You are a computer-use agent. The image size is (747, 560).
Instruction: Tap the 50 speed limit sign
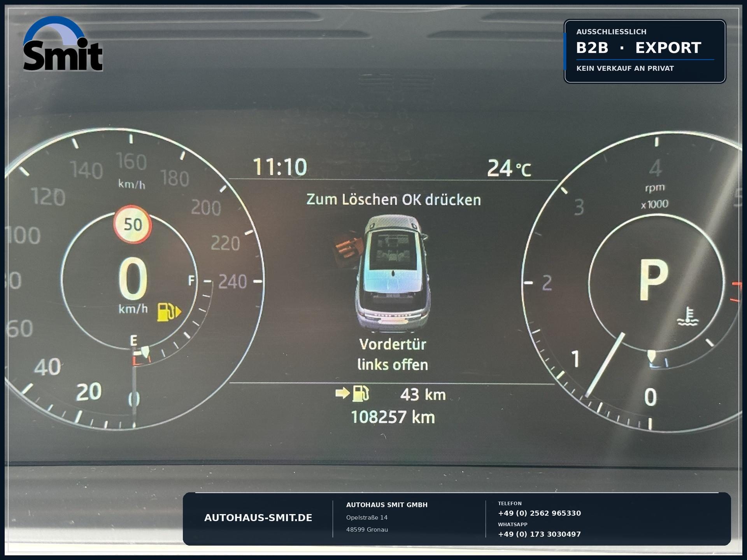132,224
